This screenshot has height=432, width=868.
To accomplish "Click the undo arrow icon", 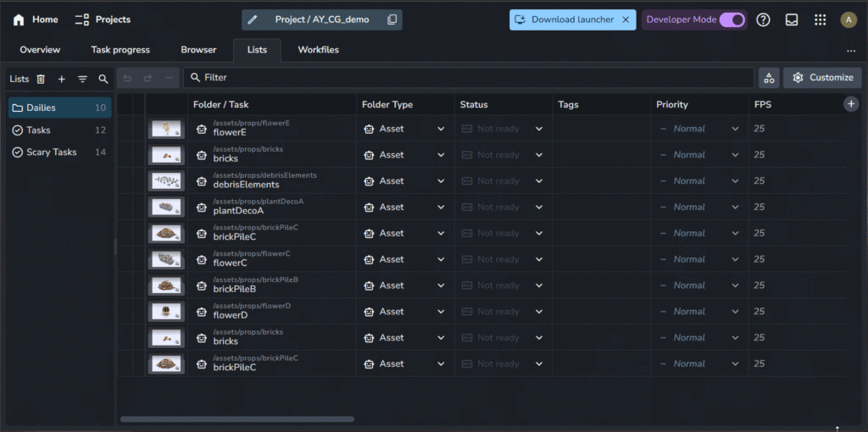I will (x=127, y=78).
